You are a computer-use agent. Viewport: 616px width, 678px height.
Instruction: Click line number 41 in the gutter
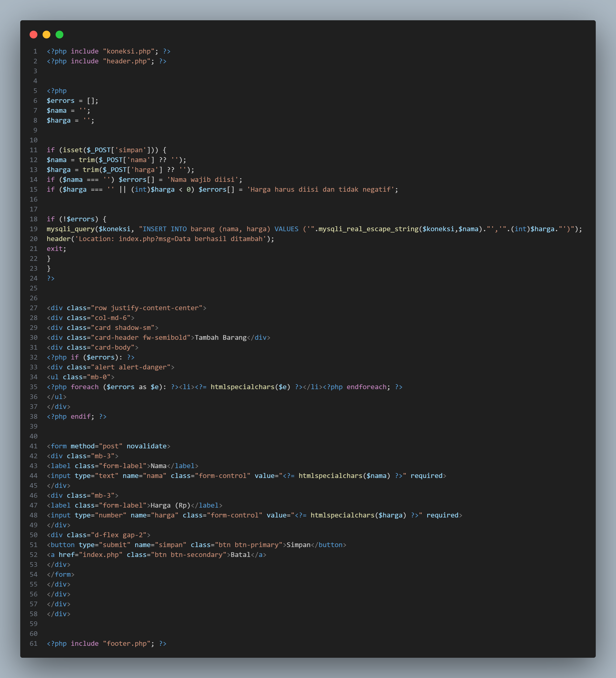point(34,446)
